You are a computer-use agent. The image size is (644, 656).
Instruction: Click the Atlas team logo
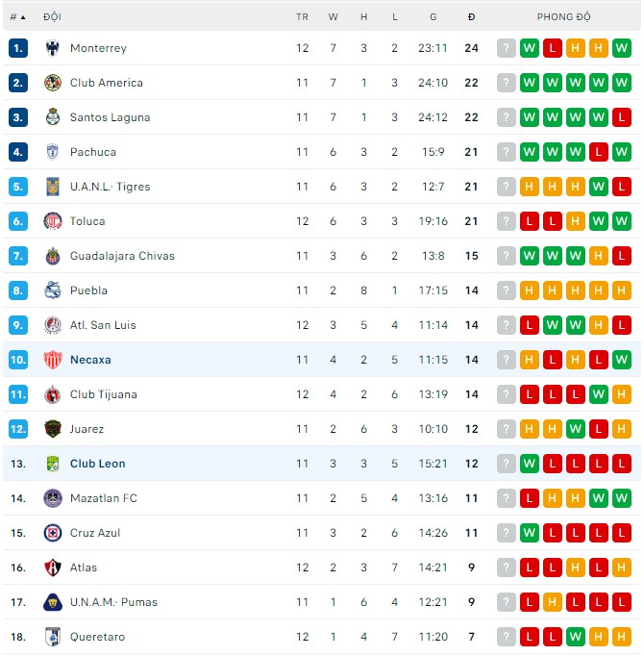click(x=53, y=568)
